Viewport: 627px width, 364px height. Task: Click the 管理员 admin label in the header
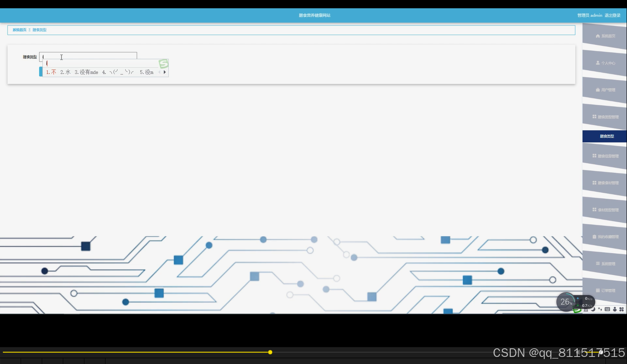pos(590,15)
